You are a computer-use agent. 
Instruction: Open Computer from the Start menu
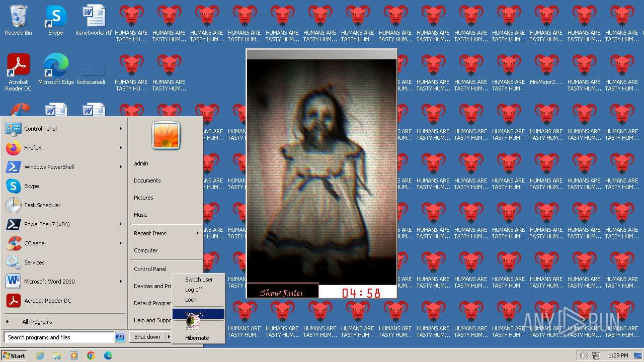click(145, 250)
